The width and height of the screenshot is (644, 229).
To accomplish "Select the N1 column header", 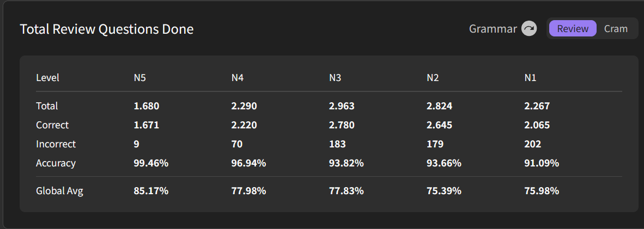I will 530,78.
